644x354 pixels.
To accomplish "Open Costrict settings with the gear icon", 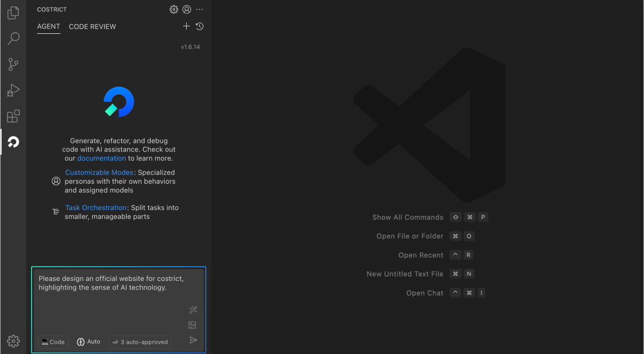I will [x=173, y=9].
